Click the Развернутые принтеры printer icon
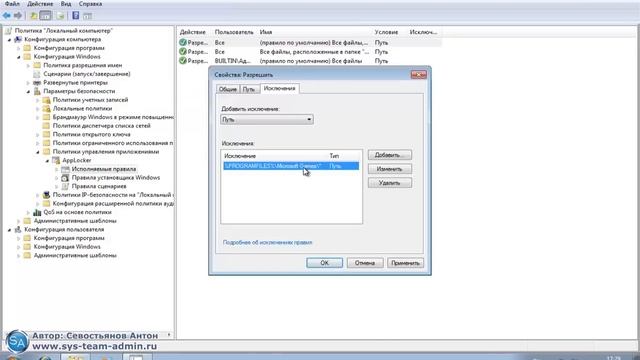Viewport: 640px width, 360px height. 37,82
